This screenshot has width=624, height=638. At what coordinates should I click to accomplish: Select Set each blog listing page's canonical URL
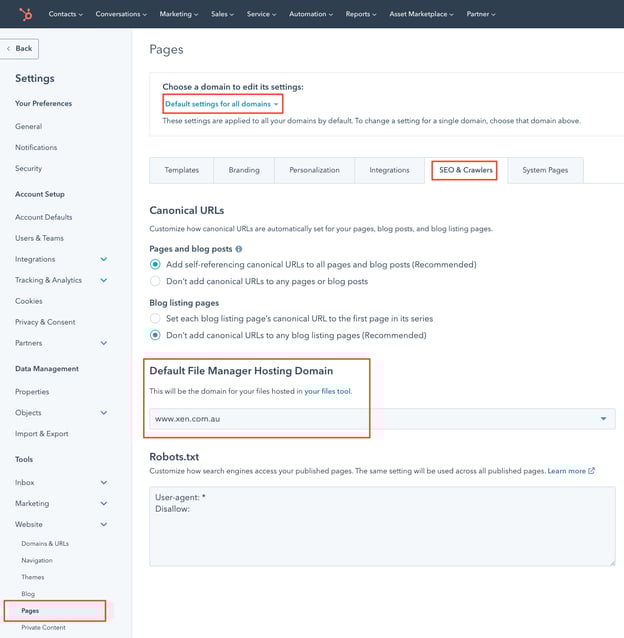coord(155,319)
